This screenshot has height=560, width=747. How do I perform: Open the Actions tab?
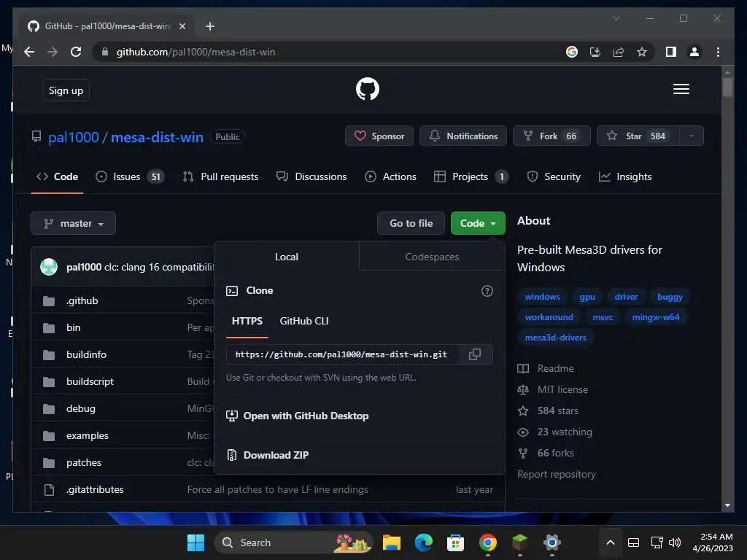pos(391,176)
